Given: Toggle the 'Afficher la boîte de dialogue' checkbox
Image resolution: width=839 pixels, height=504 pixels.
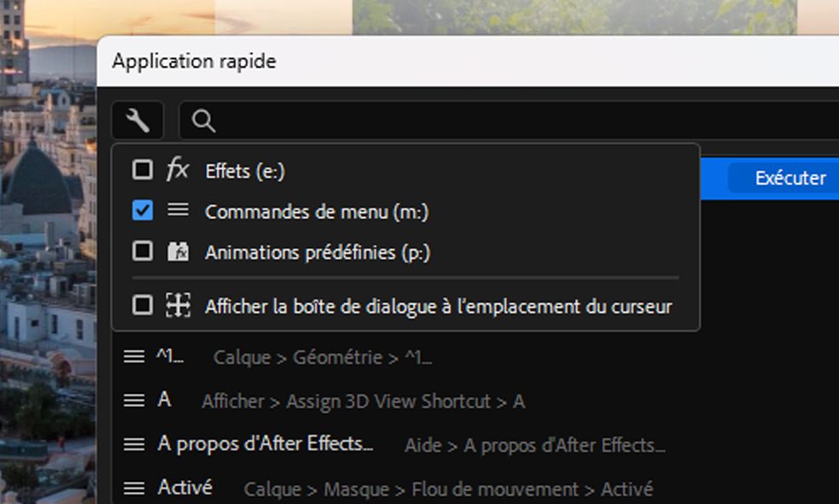Looking at the screenshot, I should click(x=143, y=305).
